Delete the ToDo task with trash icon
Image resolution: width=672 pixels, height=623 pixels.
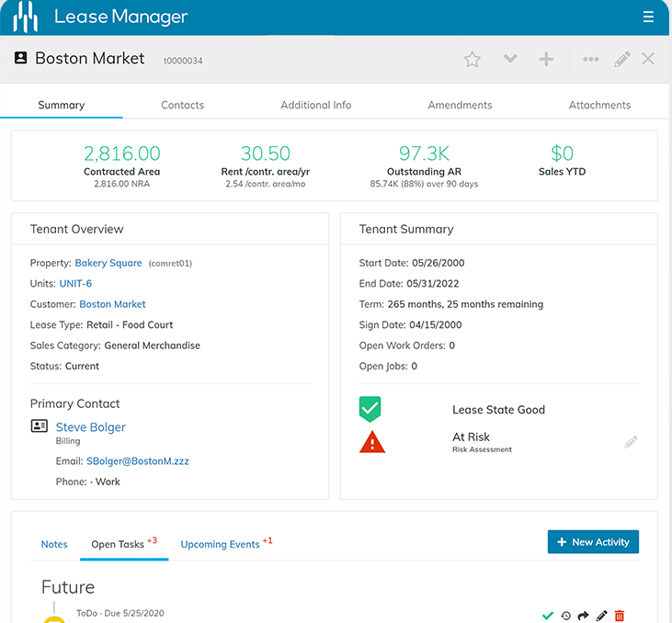(620, 616)
